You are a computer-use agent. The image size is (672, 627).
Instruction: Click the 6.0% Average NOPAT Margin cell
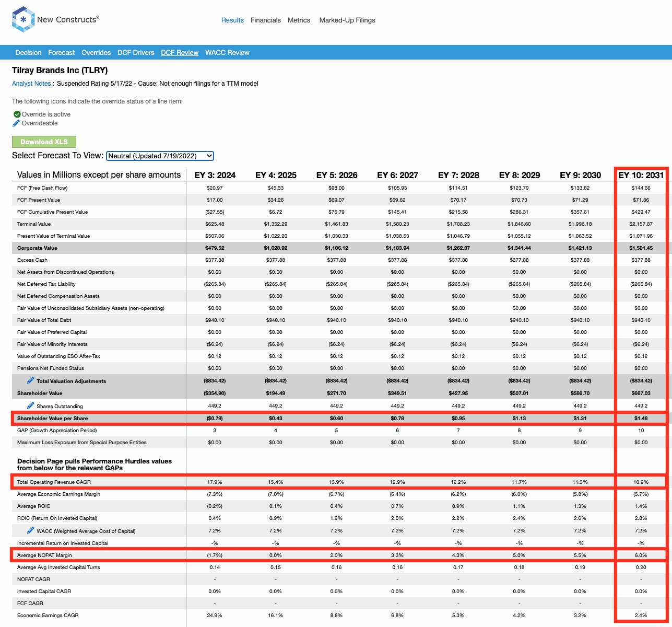(x=641, y=555)
